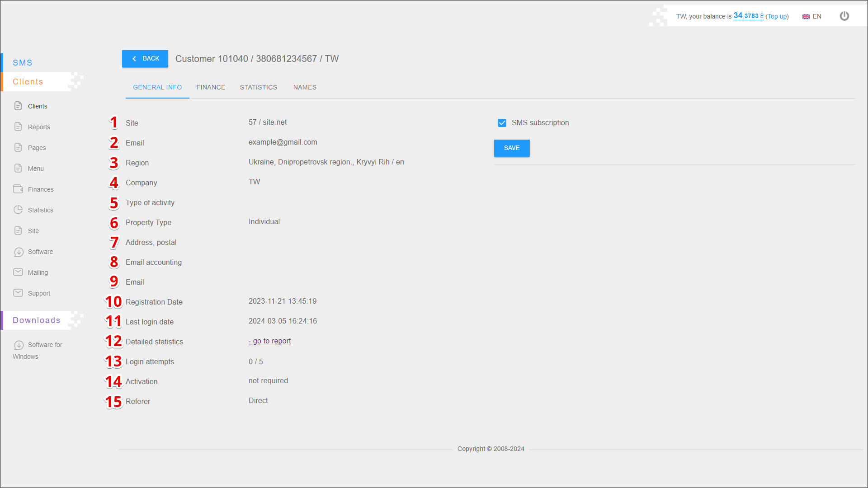
Task: Open Reports via its sidebar icon
Action: [18, 127]
